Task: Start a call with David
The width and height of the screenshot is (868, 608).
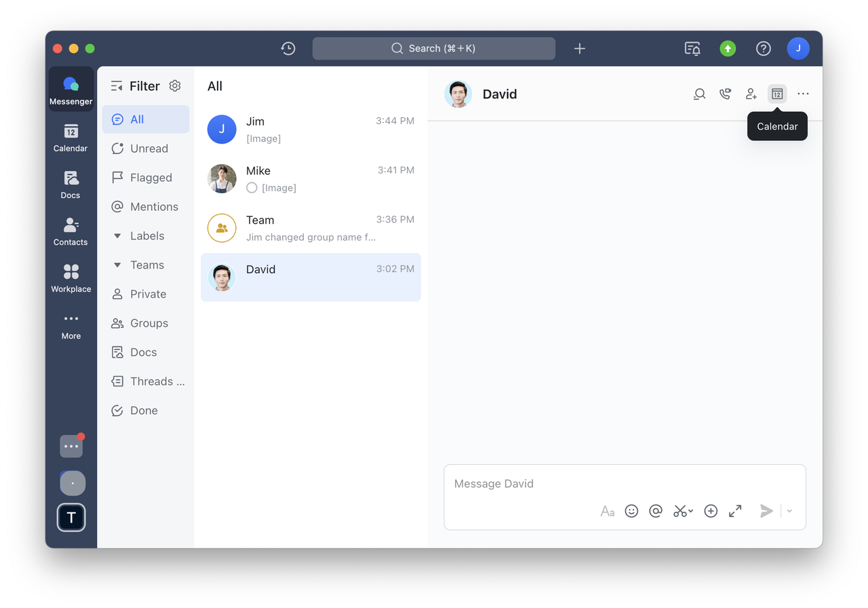Action: tap(725, 94)
